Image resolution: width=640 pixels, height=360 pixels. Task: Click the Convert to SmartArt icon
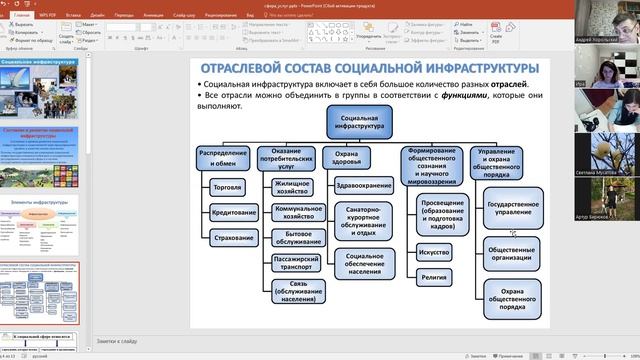pos(245,40)
